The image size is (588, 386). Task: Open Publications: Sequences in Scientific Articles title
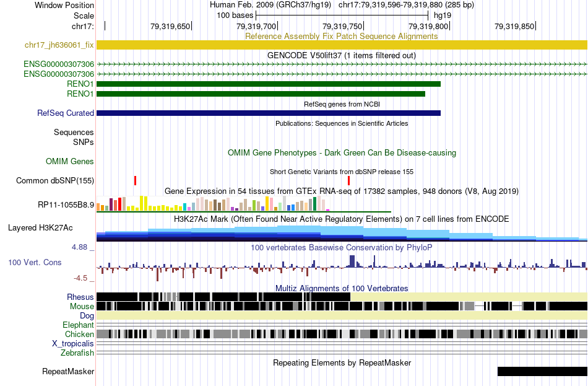coord(342,123)
